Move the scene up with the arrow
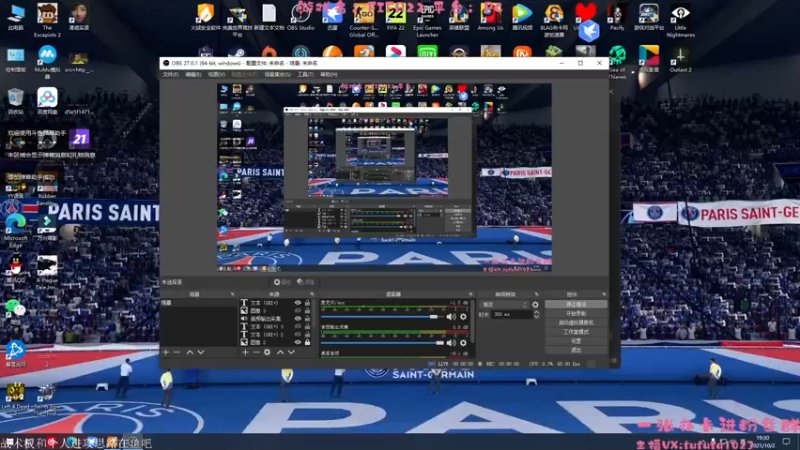 (190, 352)
